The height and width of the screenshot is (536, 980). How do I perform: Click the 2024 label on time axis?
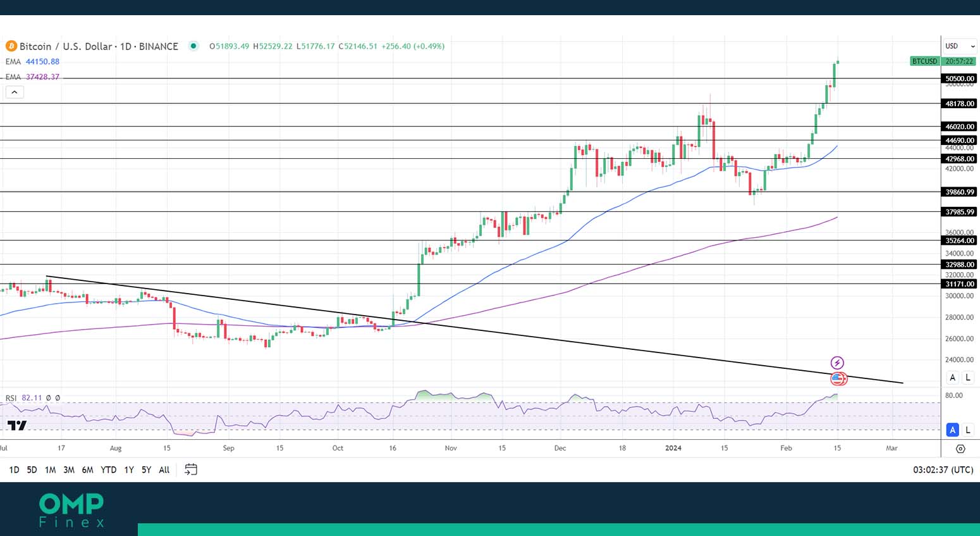[x=673, y=448]
